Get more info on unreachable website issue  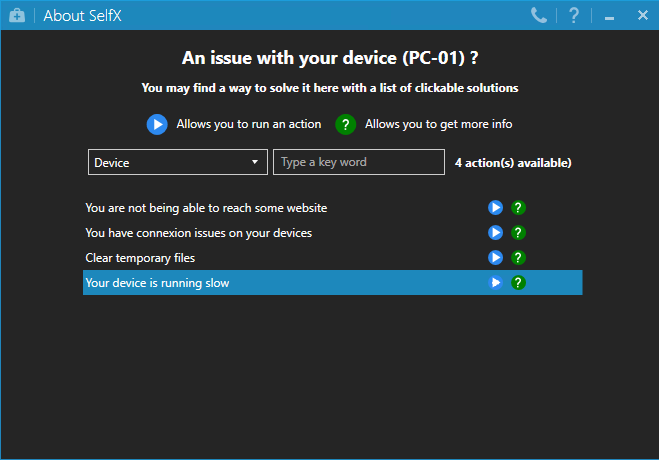click(518, 208)
